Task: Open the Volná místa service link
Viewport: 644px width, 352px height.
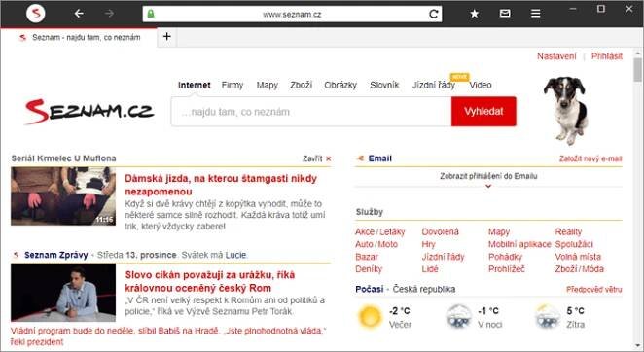Action: click(578, 257)
